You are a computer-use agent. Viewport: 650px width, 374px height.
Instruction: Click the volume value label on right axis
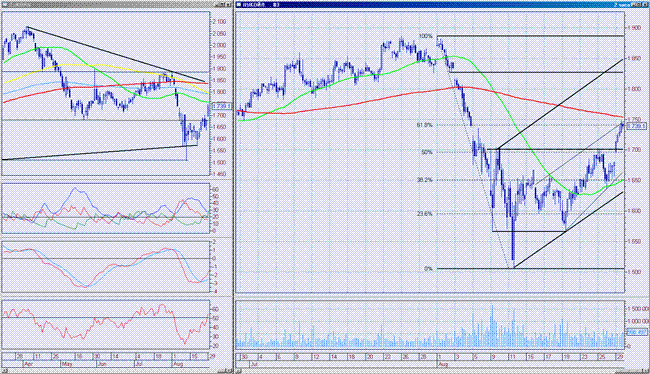tap(636, 332)
